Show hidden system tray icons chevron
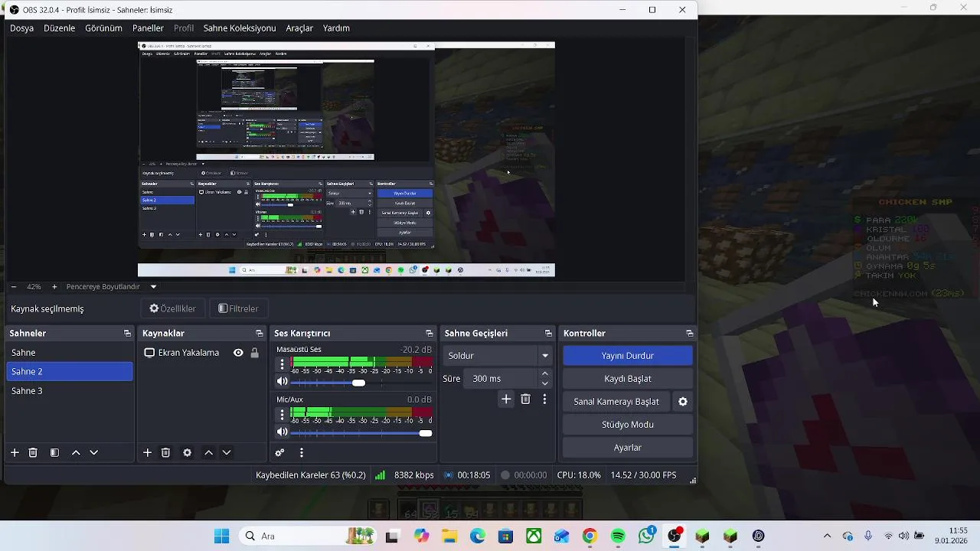The height and width of the screenshot is (551, 980). [827, 536]
